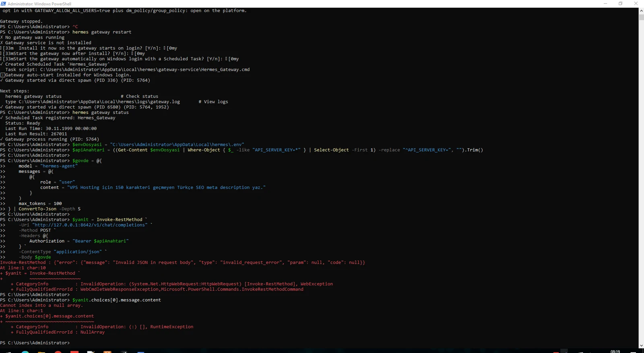Close the Administrator PowerShell window
The image size is (644, 353).
pos(636,4)
